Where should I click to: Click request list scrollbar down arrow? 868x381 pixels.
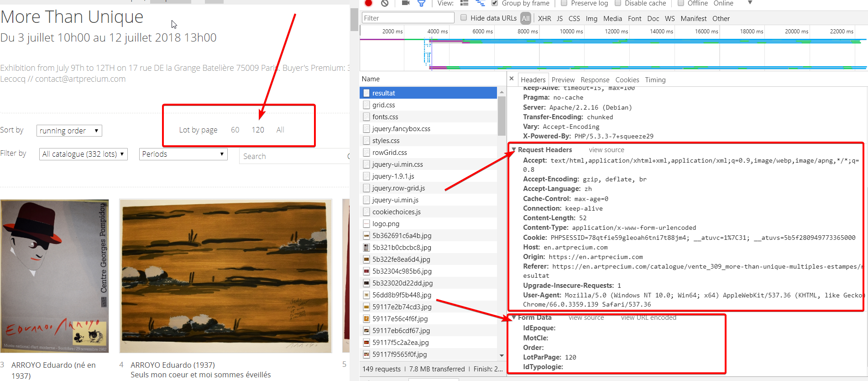pyautogui.click(x=502, y=355)
